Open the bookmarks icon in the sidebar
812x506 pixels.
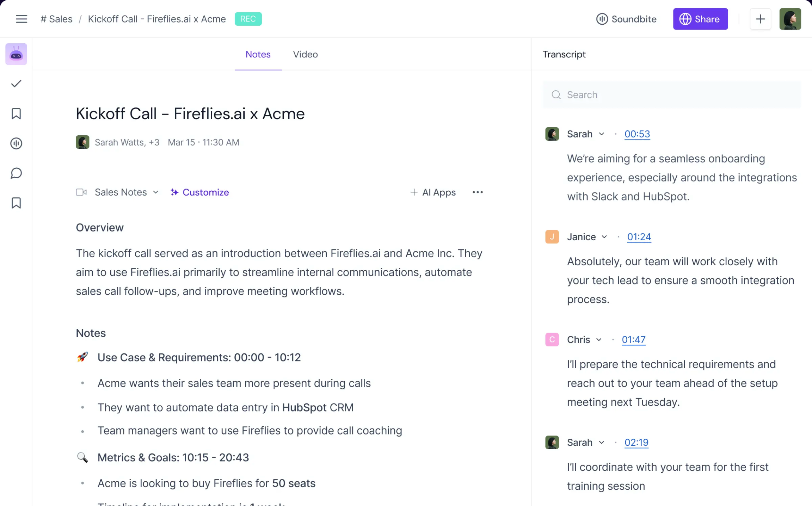point(16,113)
